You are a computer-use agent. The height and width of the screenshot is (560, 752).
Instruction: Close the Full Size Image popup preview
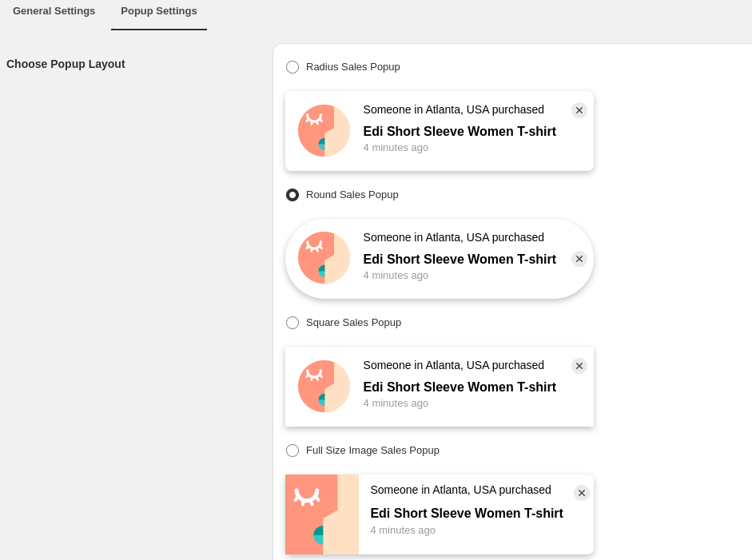(582, 493)
